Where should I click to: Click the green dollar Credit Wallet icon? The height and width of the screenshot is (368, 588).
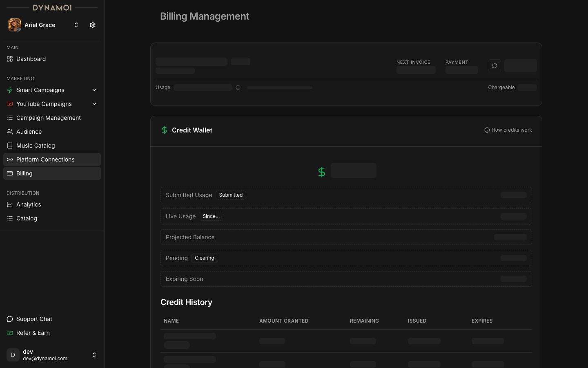pyautogui.click(x=165, y=130)
